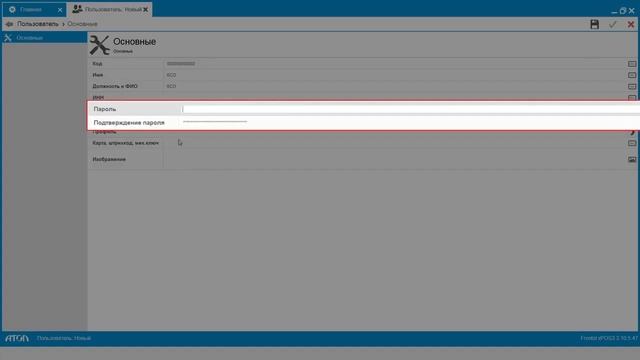Viewport: 640px width, 360px height.
Task: Click the Пароль label
Action: pyautogui.click(x=105, y=109)
